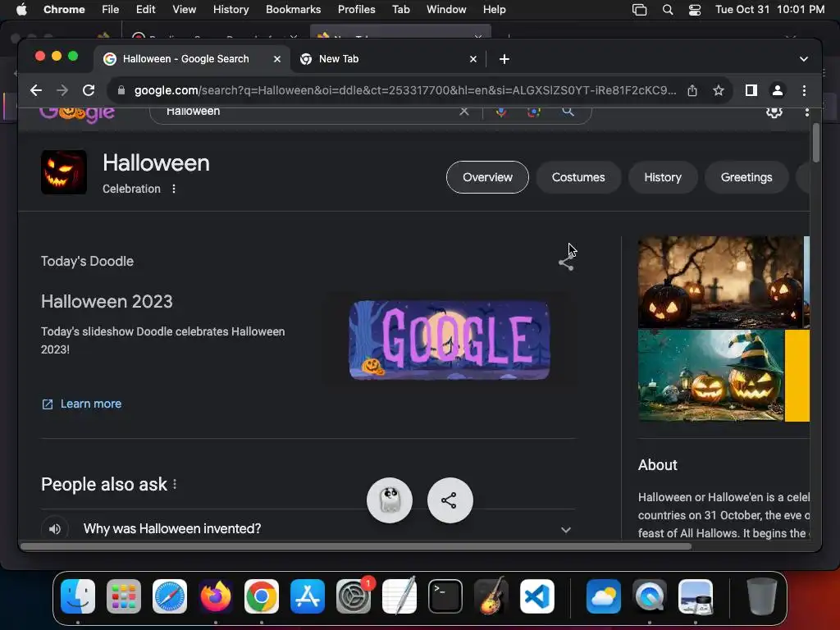The width and height of the screenshot is (840, 630).
Task: Open Visual Studio Code from the dock
Action: pyautogui.click(x=537, y=596)
